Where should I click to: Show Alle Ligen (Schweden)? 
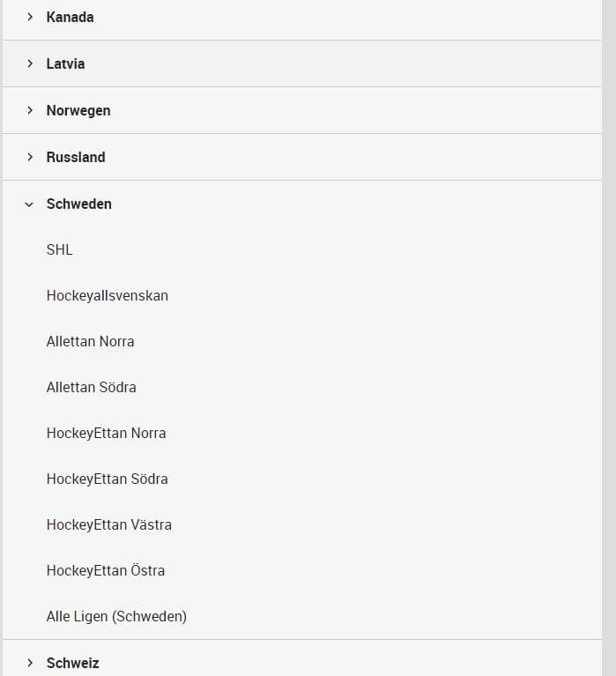(x=117, y=616)
